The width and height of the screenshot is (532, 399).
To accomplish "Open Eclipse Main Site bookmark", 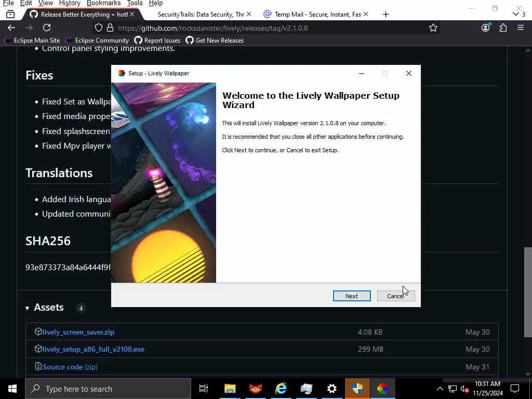I will [x=32, y=41].
